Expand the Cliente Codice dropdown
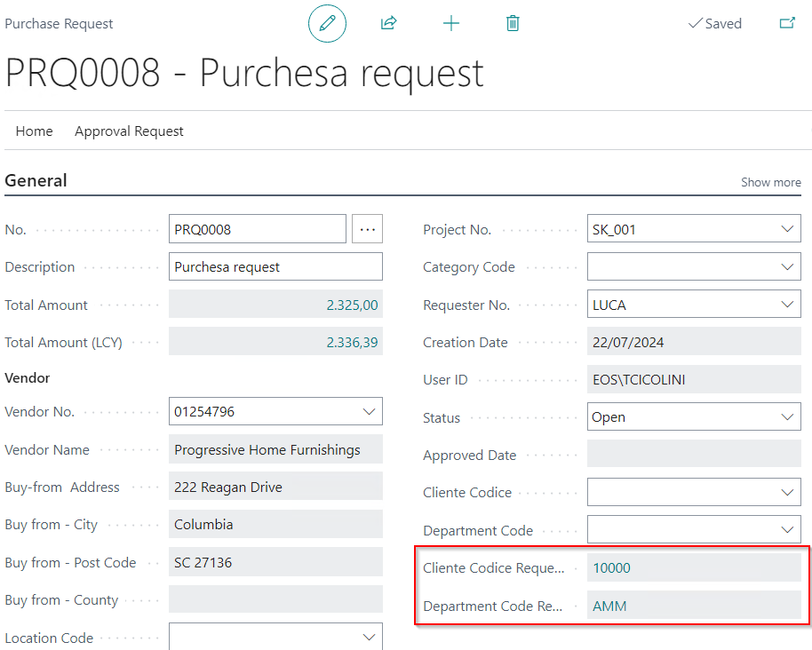The image size is (812, 650). 787,492
